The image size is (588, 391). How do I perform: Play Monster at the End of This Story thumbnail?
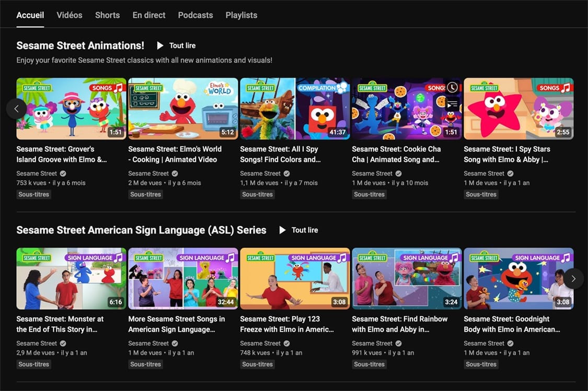click(71, 279)
